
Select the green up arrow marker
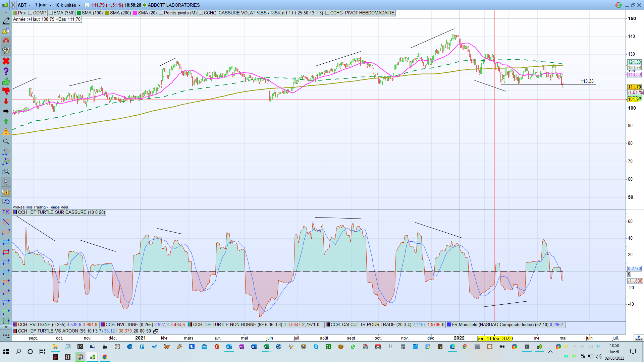(6, 121)
